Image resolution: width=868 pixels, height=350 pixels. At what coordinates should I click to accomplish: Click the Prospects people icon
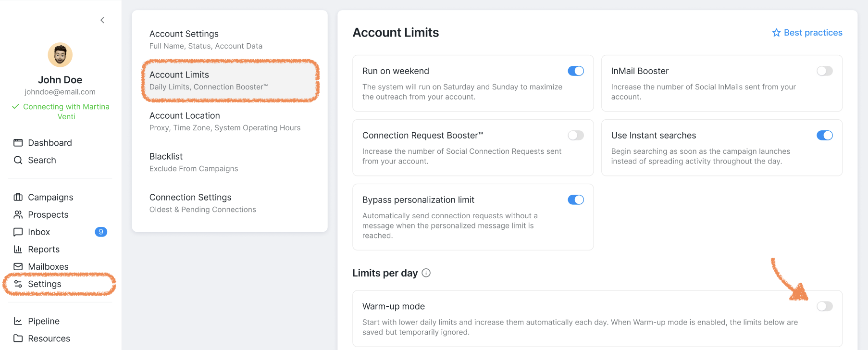click(18, 214)
